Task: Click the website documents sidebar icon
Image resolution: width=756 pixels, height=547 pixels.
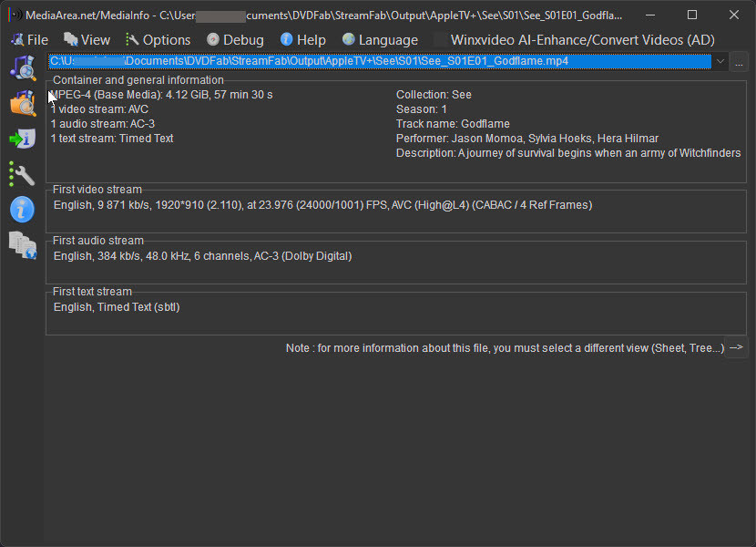Action: (x=22, y=244)
